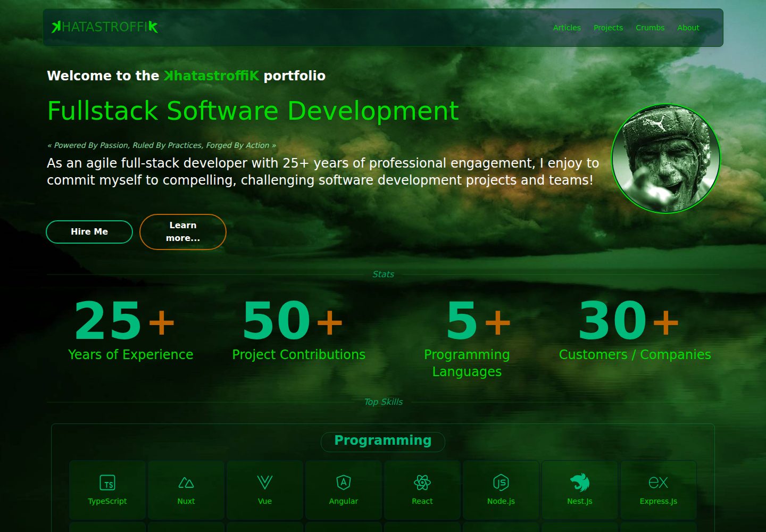
Task: Click the green KhatastroffiK name in welcome text
Action: (x=211, y=76)
